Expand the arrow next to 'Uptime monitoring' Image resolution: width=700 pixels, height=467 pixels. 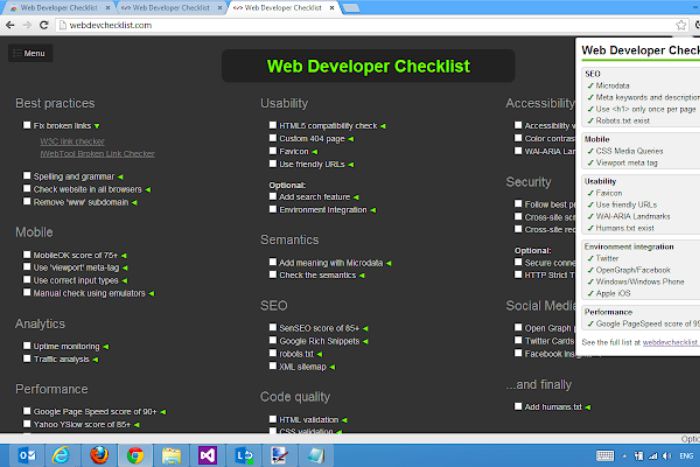coord(105,347)
